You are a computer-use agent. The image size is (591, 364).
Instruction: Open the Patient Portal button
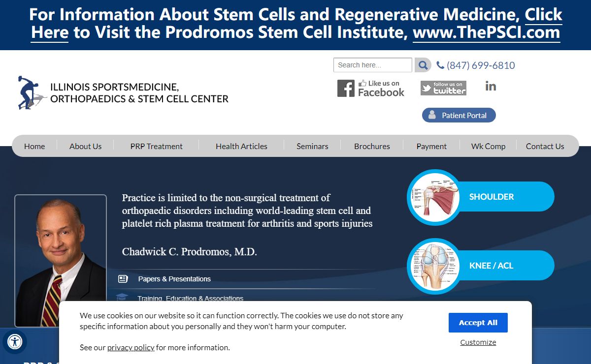point(459,115)
